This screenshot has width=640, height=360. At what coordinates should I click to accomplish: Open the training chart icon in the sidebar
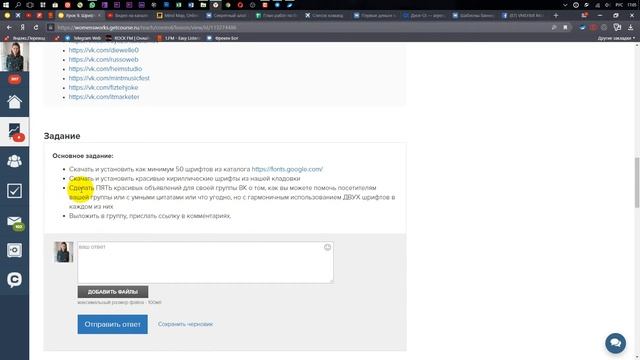point(14,131)
